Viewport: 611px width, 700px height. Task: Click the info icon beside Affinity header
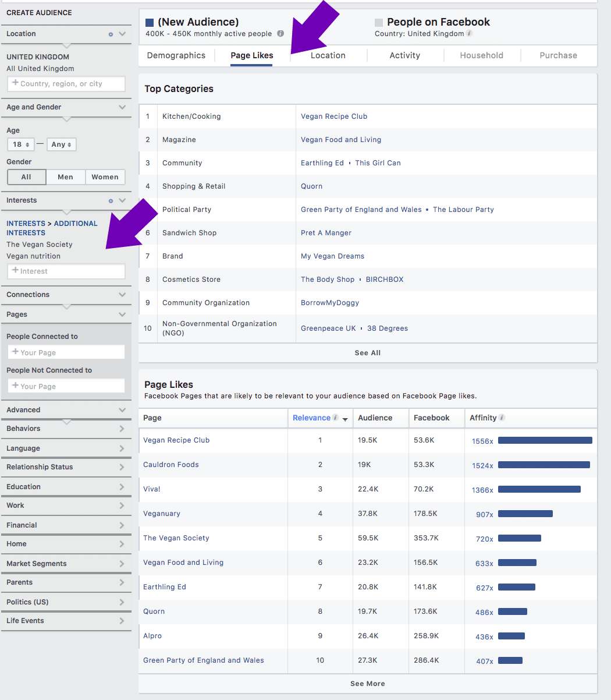click(502, 418)
